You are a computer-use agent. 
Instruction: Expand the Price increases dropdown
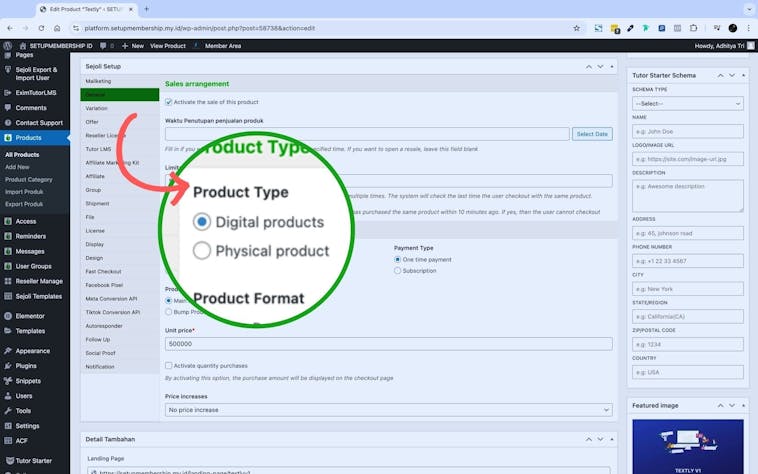tap(388, 410)
